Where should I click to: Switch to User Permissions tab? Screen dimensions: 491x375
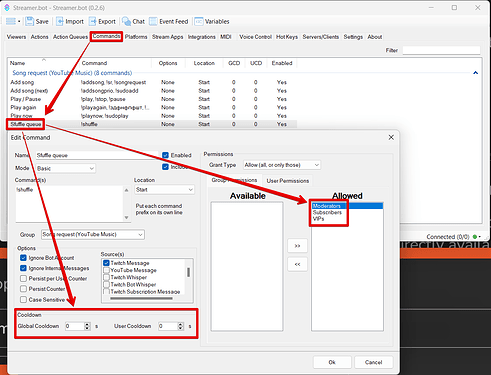(288, 181)
